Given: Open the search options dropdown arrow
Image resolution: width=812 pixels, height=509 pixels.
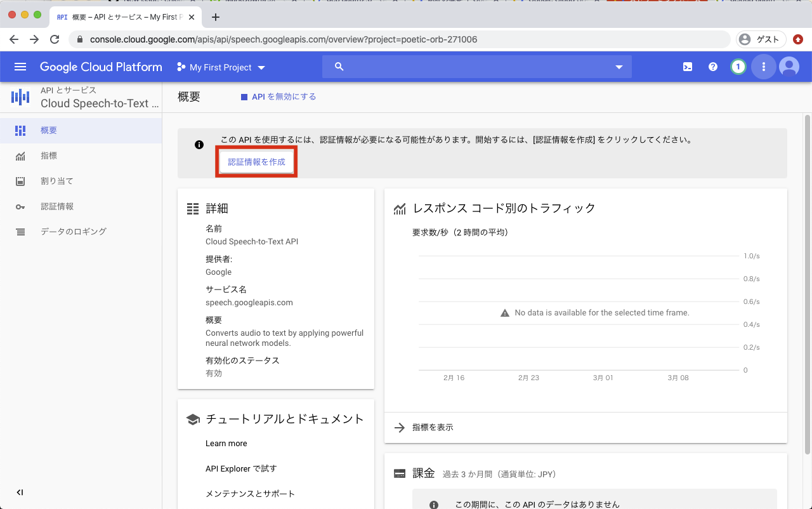Looking at the screenshot, I should click(619, 67).
